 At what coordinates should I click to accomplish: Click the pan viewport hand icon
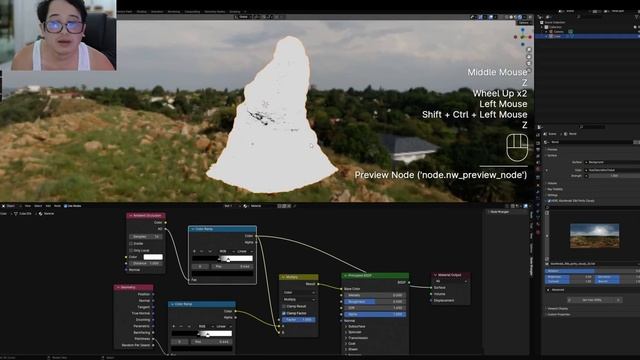pos(529,57)
